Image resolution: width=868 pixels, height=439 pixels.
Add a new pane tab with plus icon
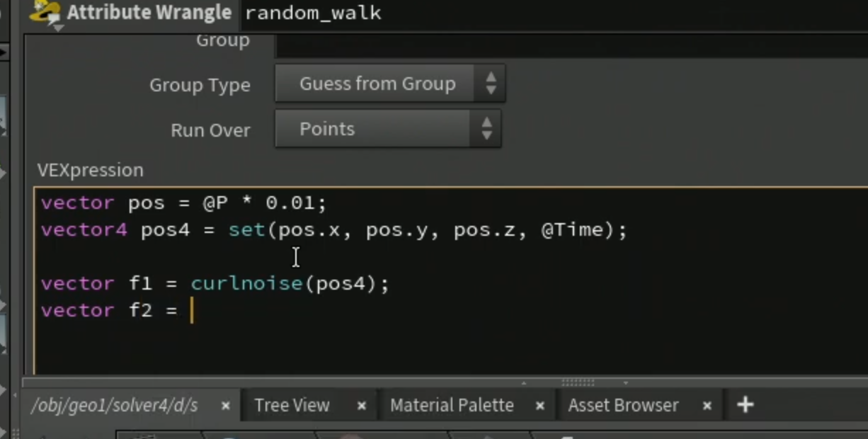tap(745, 405)
